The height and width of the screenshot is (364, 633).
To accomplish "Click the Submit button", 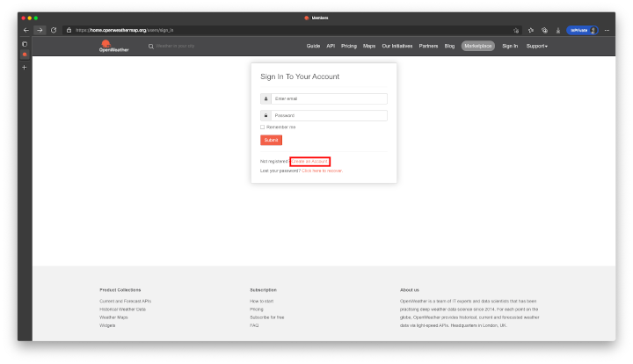I will (271, 140).
